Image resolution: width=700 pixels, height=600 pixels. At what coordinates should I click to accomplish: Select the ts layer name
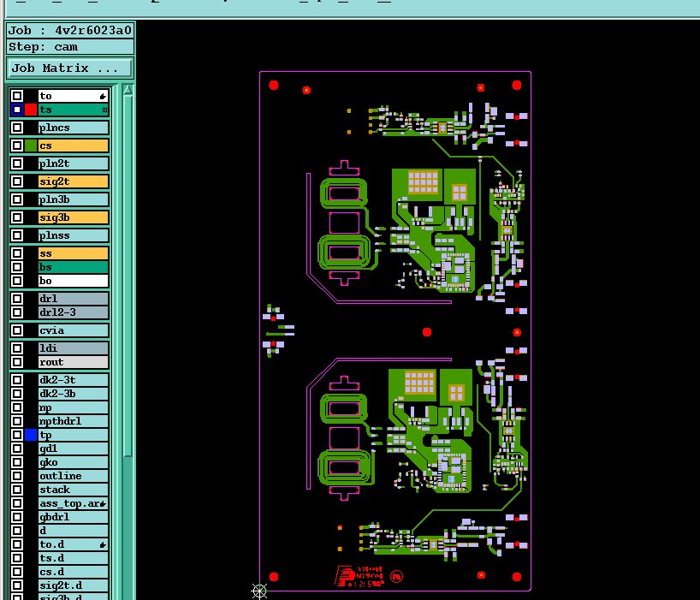pos(74,110)
